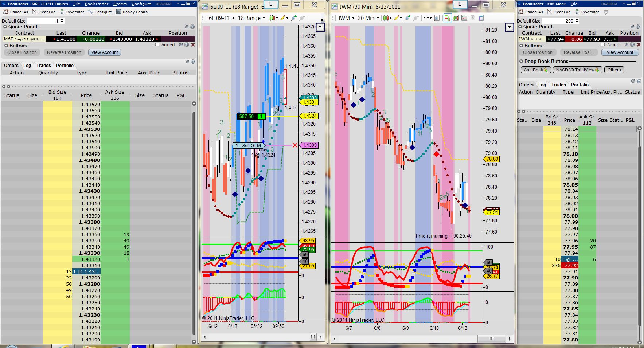The image size is (644, 348).
Task: Click the Others deep book button
Action: coord(614,70)
